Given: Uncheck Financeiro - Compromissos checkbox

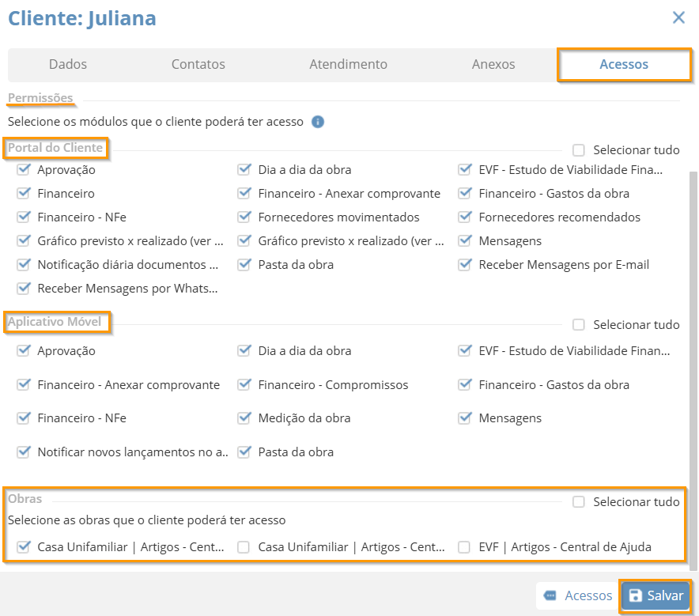Looking at the screenshot, I should point(244,384).
